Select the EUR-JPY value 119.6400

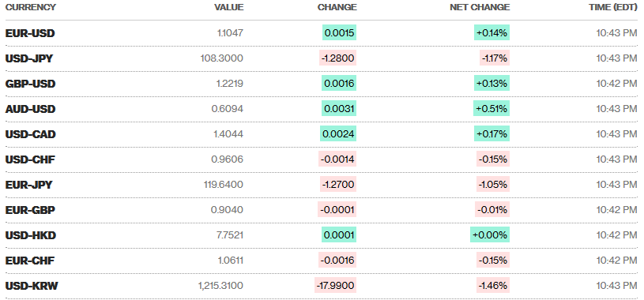pyautogui.click(x=224, y=185)
